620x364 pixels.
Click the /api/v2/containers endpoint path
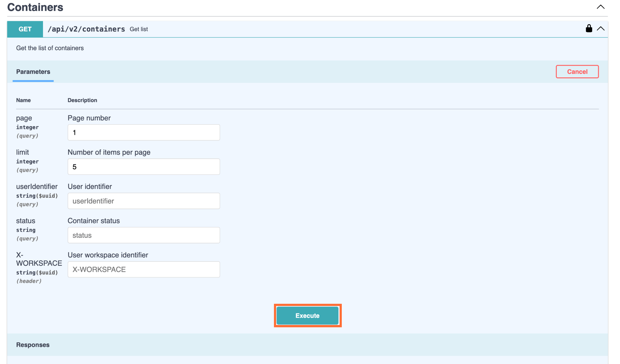tap(86, 29)
